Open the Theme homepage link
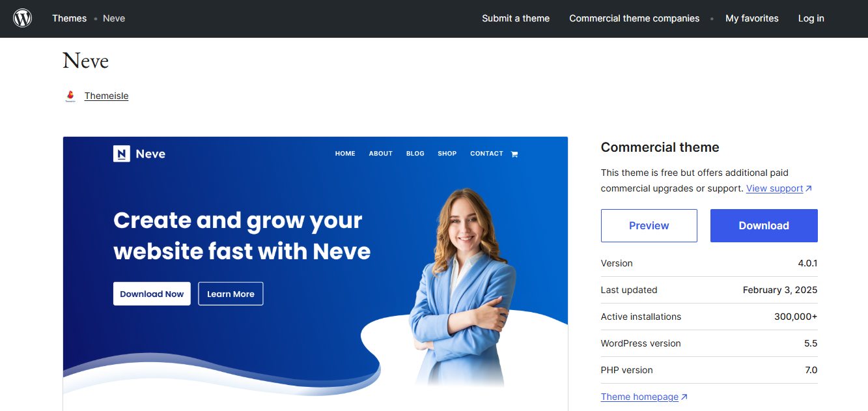The image size is (868, 411). click(x=639, y=397)
